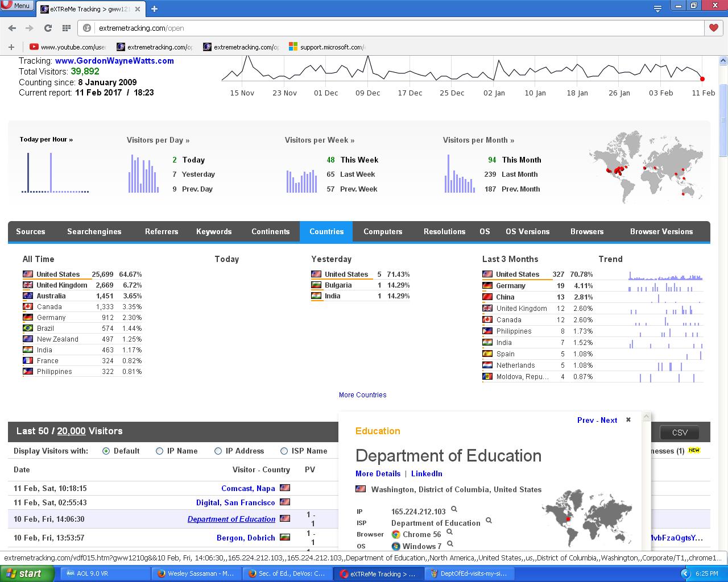728x582 pixels.
Task: Select the IP Address radio button
Action: pyautogui.click(x=218, y=451)
